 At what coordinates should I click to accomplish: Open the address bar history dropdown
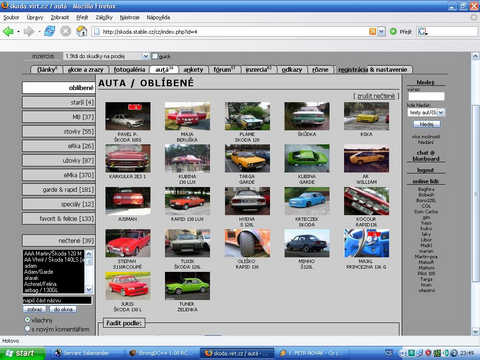381,32
